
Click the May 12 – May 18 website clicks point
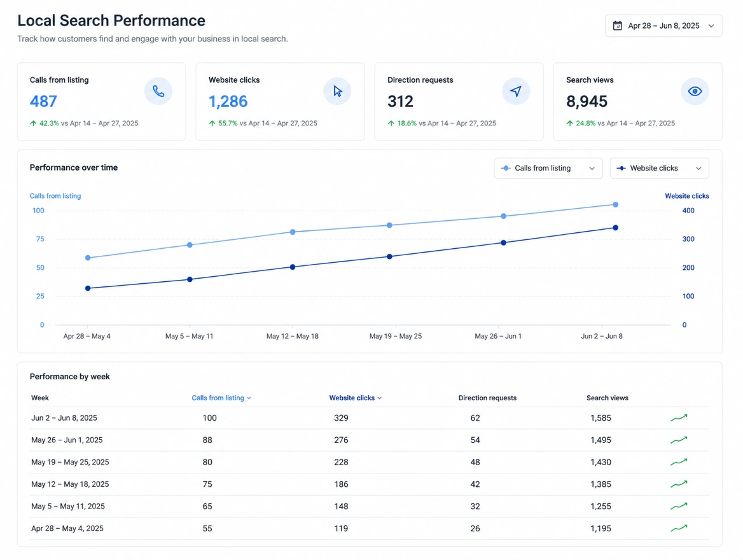pyautogui.click(x=293, y=267)
